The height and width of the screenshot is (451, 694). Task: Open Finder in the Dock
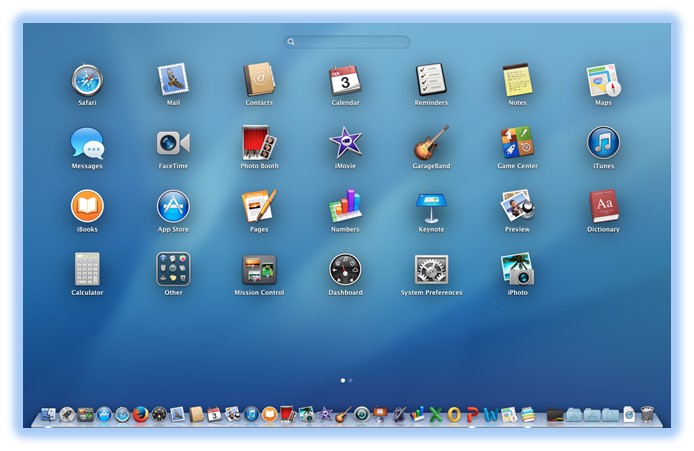[x=48, y=415]
